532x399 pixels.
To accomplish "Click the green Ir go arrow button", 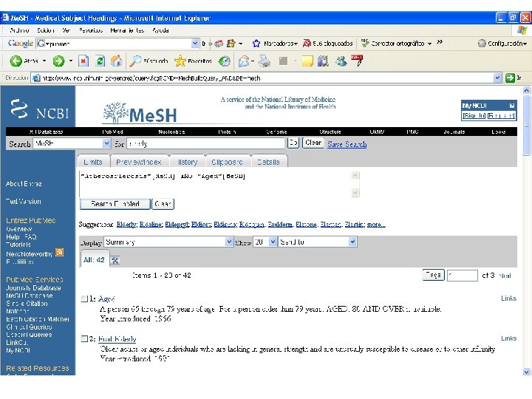I will click(510, 78).
